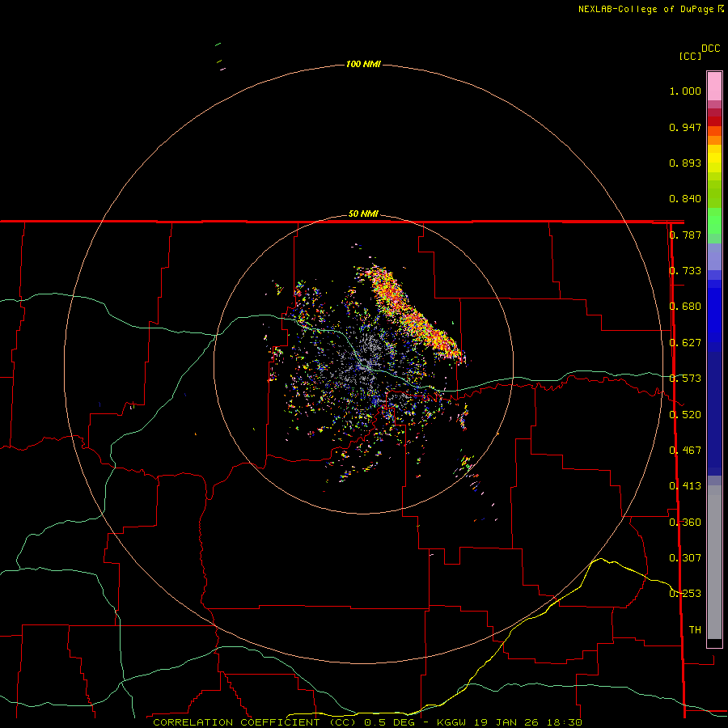Click the CORRELATION COEFFICIENT (CC) product title
728x728 pixels.
point(255,722)
